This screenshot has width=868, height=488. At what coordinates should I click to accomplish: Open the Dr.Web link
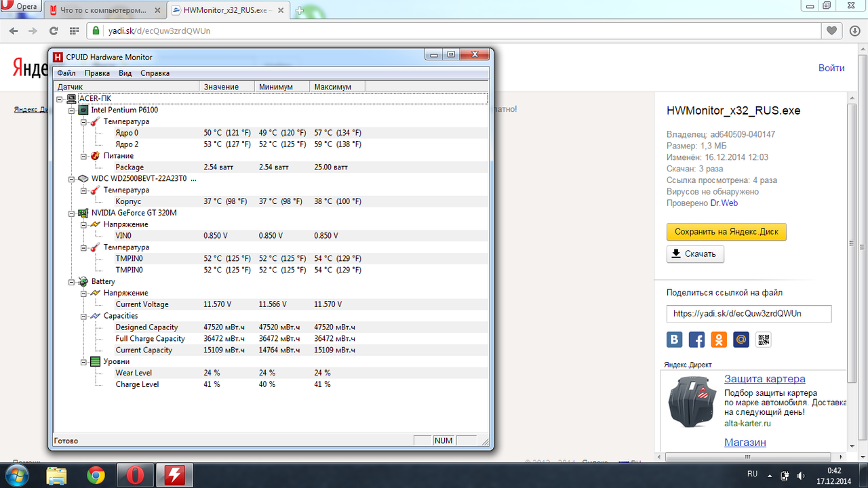[724, 203]
